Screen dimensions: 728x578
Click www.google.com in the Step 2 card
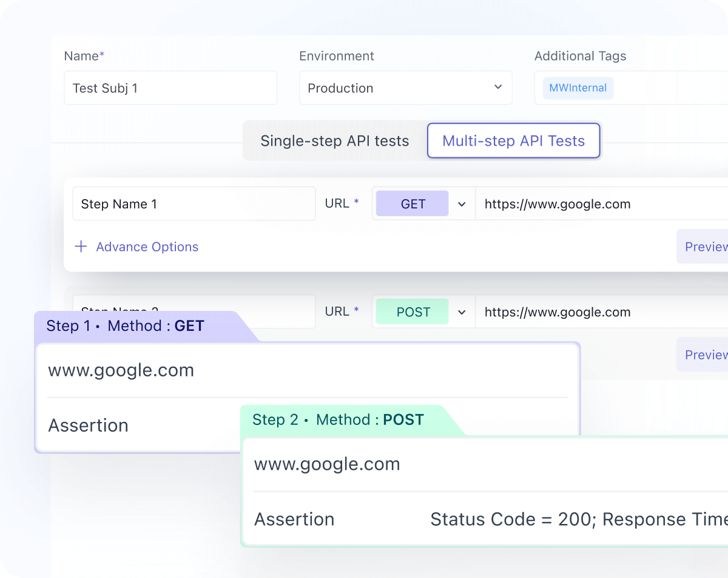[x=327, y=464]
